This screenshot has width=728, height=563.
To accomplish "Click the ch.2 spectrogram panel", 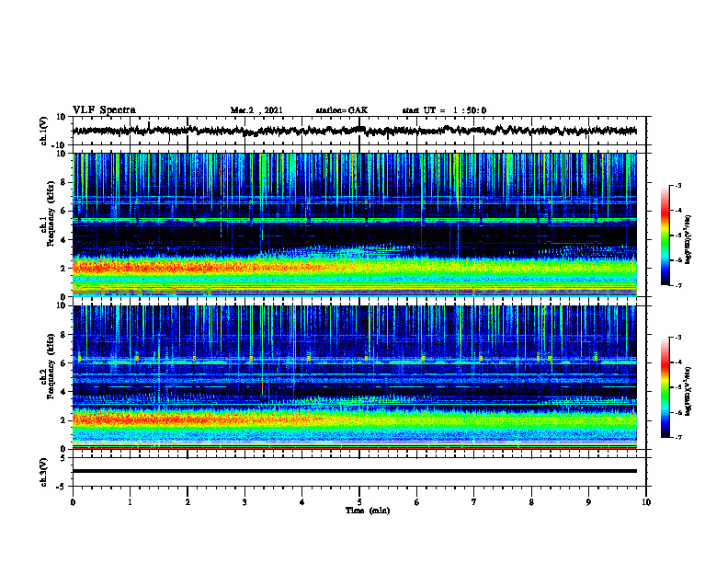I will [354, 377].
